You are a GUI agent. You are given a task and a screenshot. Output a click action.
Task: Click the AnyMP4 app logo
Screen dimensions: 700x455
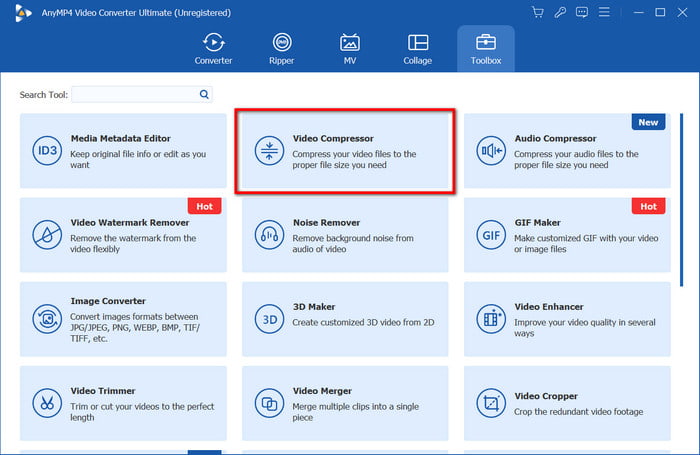[x=23, y=13]
